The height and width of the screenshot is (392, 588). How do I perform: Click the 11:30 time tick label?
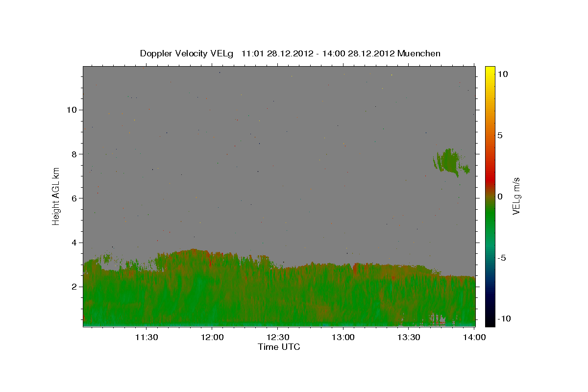click(146, 337)
